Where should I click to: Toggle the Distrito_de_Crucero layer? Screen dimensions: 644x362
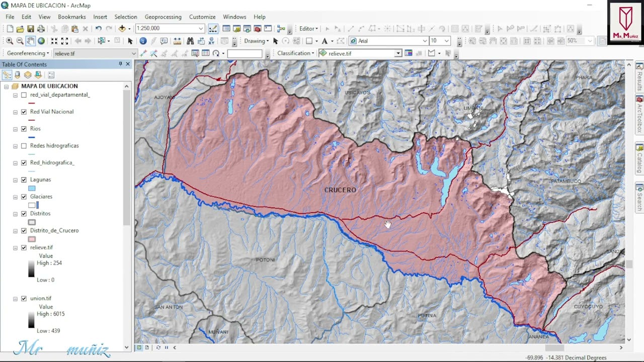click(24, 230)
